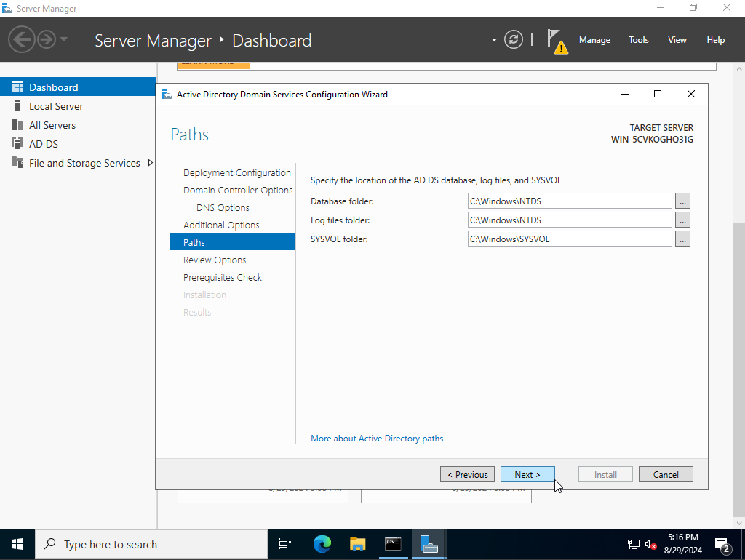
Task: Open More about Active Directory paths link
Action: click(377, 439)
